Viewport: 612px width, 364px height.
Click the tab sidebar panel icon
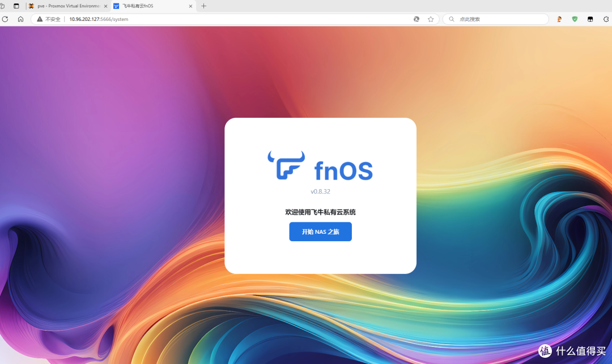(x=16, y=6)
